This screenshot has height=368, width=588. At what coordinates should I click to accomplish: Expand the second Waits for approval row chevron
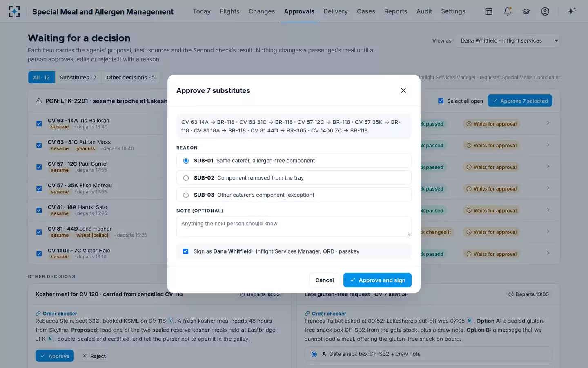(548, 145)
